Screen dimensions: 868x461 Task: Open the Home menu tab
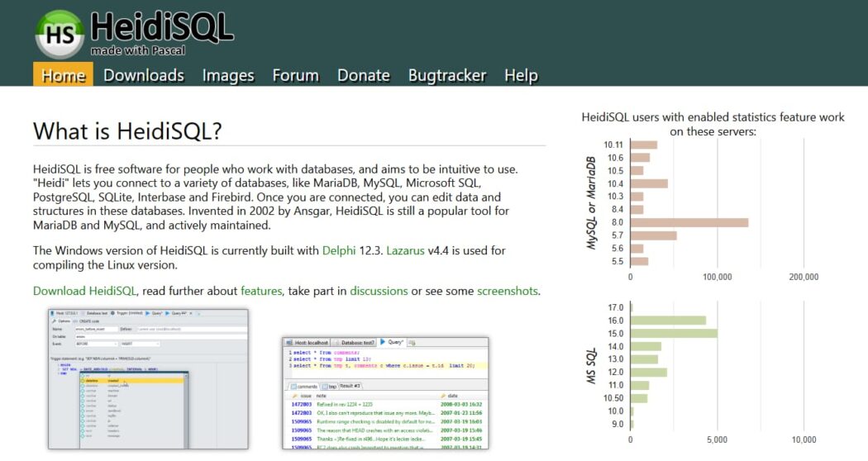point(63,74)
